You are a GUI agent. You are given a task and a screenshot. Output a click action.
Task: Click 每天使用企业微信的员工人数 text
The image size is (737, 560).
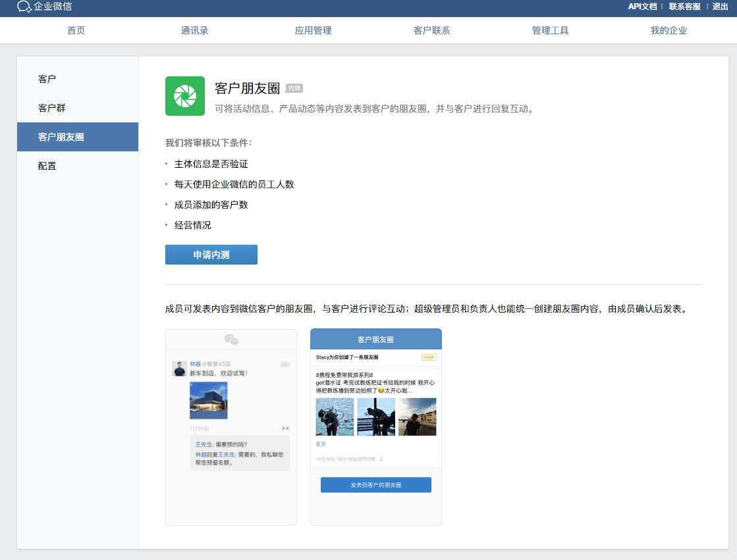click(234, 184)
